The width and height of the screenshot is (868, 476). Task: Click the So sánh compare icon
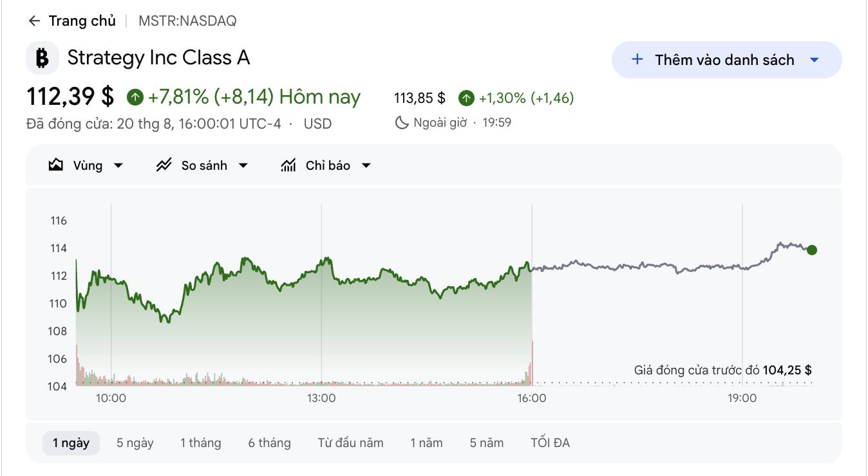[164, 165]
